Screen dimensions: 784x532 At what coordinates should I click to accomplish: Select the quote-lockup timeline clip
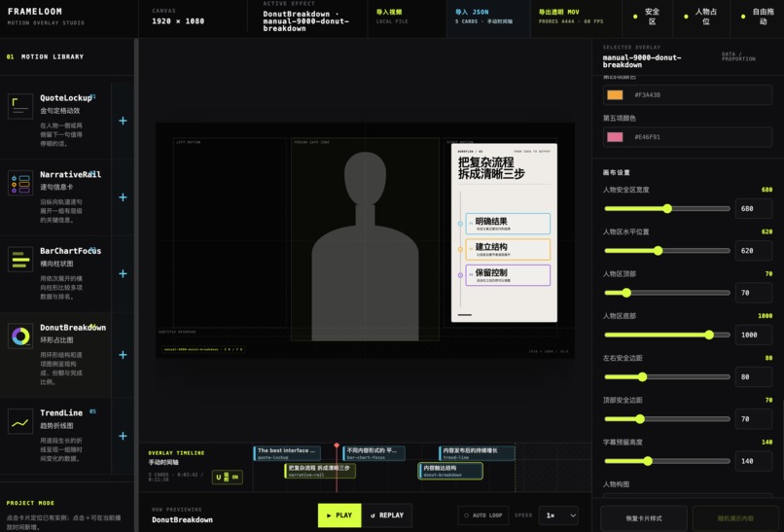coord(287,453)
